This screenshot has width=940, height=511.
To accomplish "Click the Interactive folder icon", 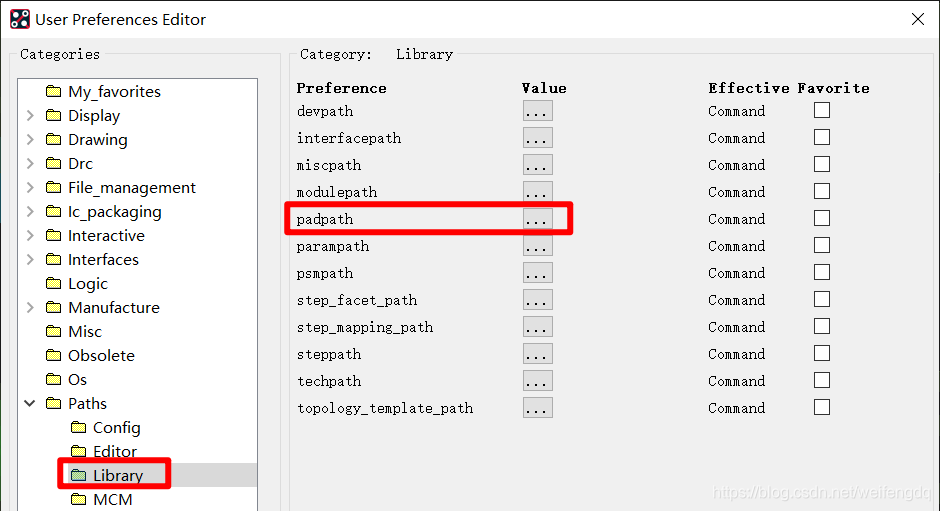I will pos(53,235).
